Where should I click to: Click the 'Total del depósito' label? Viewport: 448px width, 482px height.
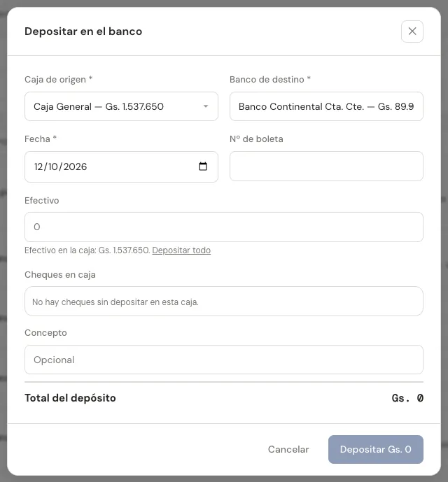[x=70, y=398]
